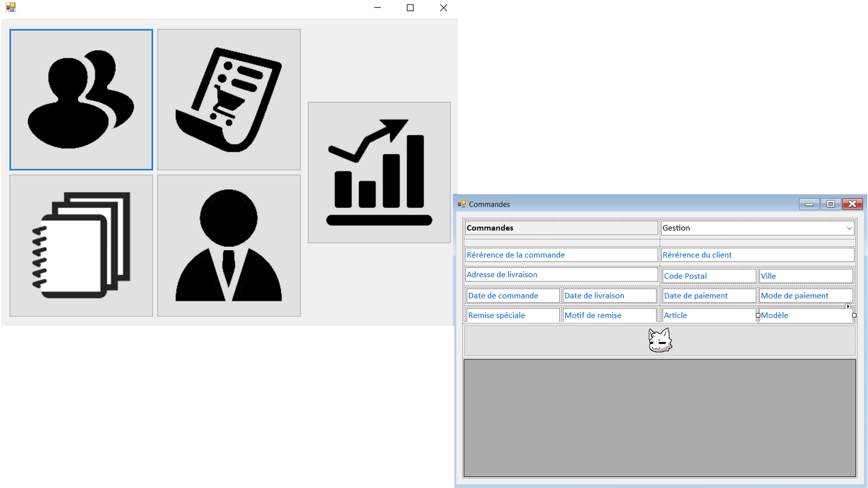Focus the Référence de la commande field
The image size is (868, 488).
[561, 255]
